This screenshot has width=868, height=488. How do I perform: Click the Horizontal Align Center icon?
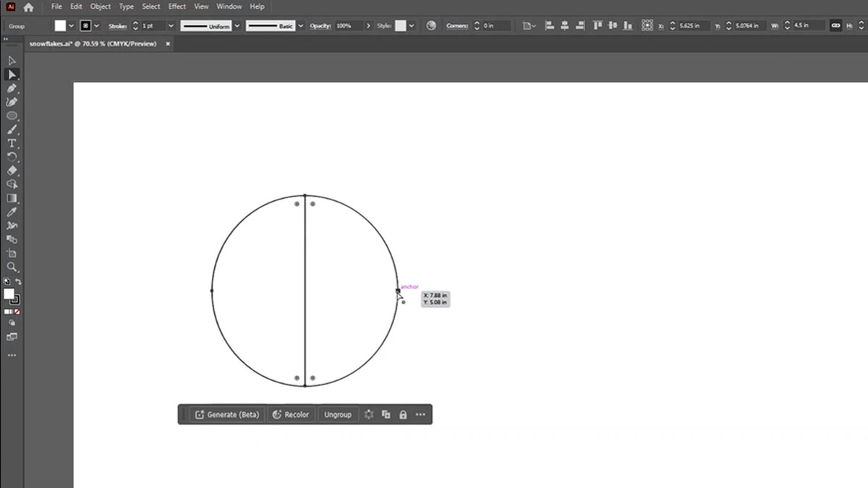coord(566,25)
